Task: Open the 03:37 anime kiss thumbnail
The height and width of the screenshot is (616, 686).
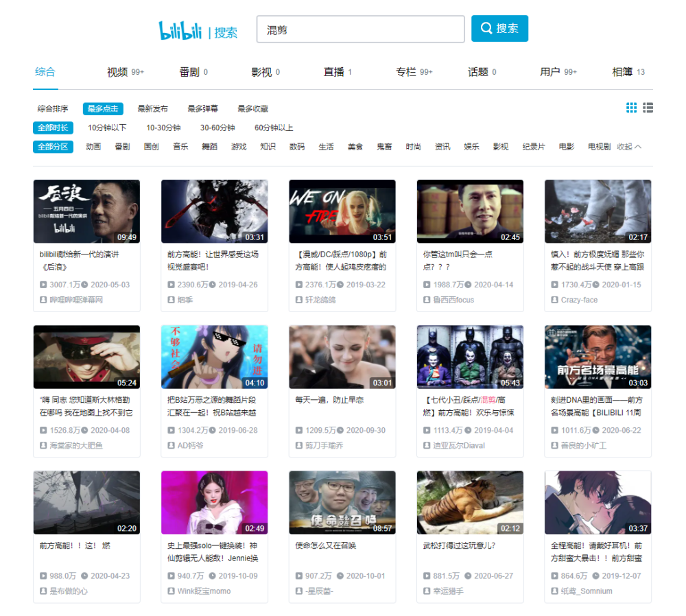Action: click(x=598, y=503)
